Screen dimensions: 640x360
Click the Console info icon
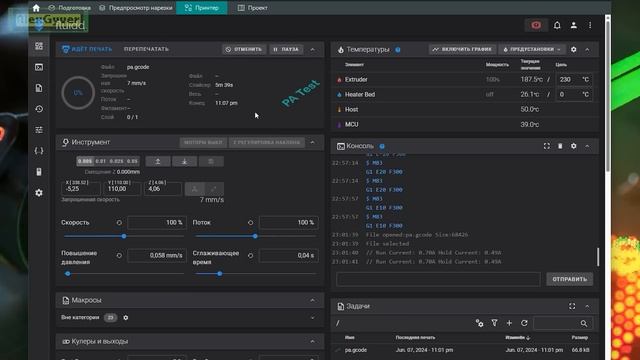pyautogui.click(x=382, y=146)
